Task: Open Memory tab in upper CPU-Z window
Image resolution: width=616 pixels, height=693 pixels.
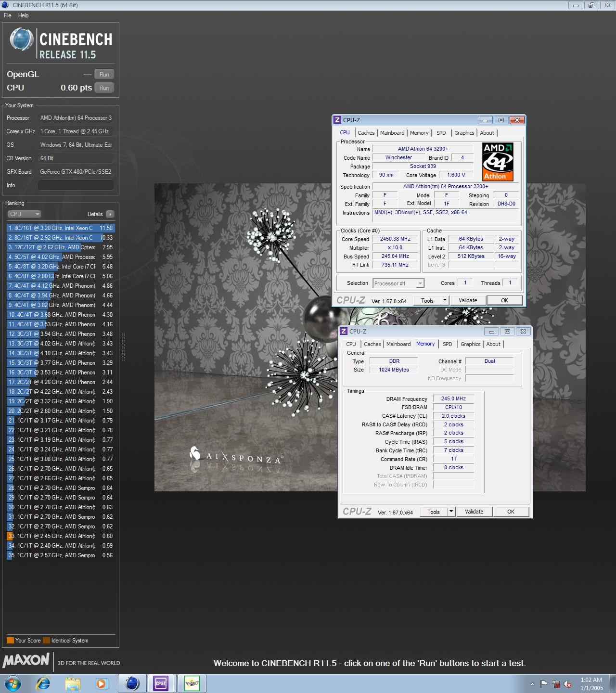Action: click(419, 133)
